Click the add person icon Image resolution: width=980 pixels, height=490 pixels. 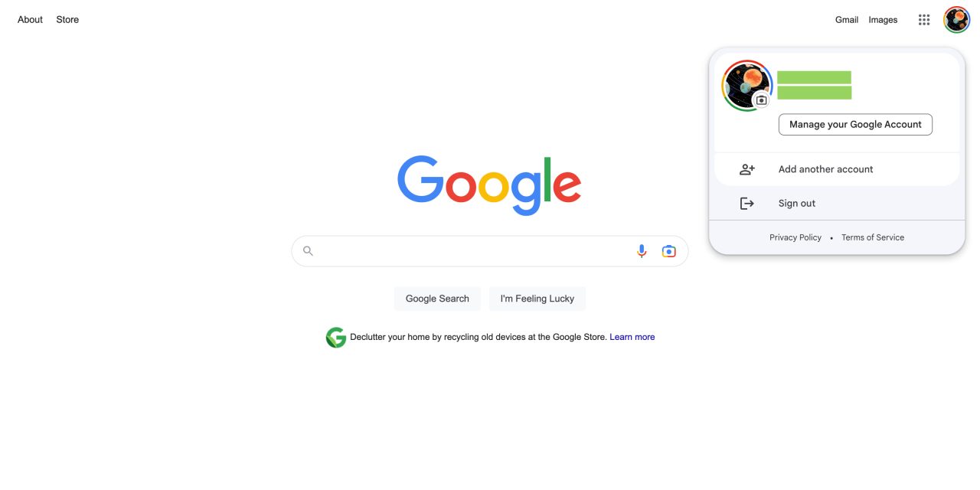tap(747, 169)
